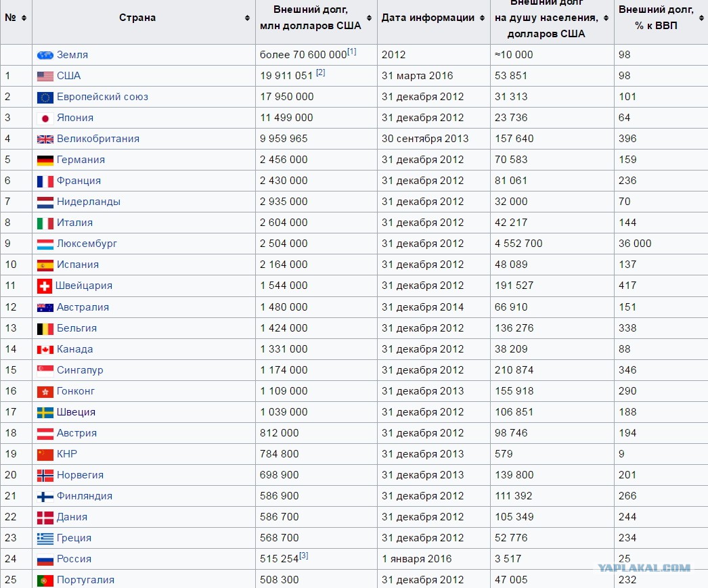Click the Germany flag icon
The height and width of the screenshot is (588, 708).
[x=45, y=160]
